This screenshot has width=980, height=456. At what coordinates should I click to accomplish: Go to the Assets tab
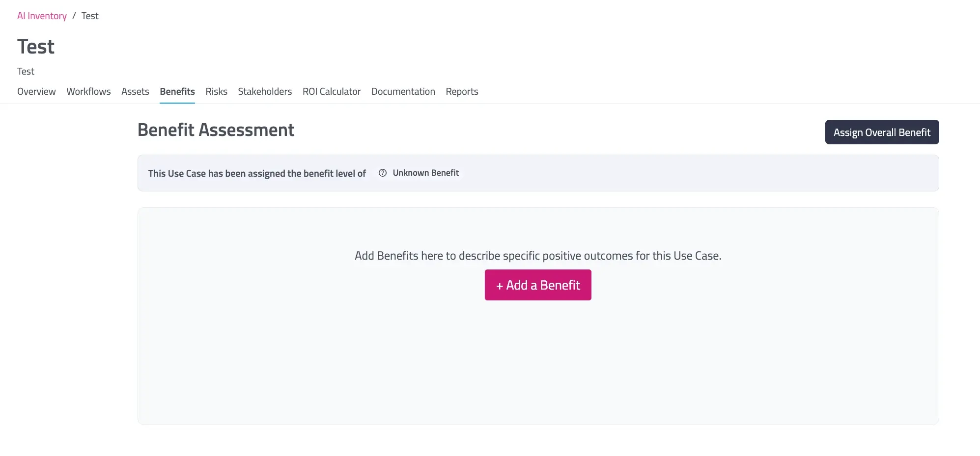tap(135, 91)
